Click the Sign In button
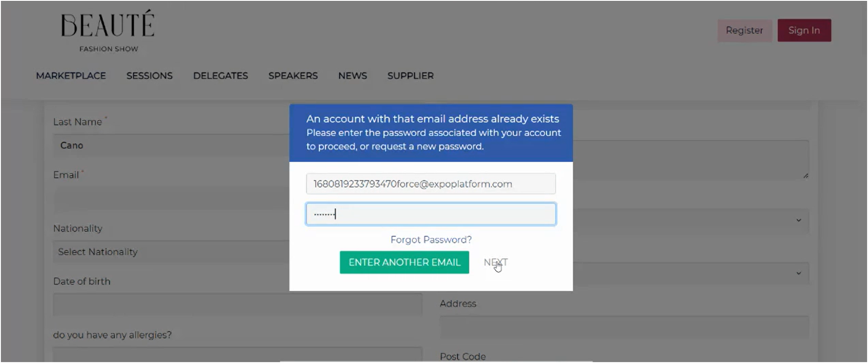 (804, 30)
